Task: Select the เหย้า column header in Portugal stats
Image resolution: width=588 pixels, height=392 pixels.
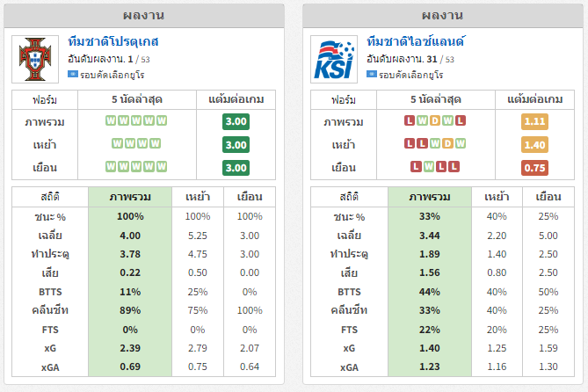Action: pos(198,197)
